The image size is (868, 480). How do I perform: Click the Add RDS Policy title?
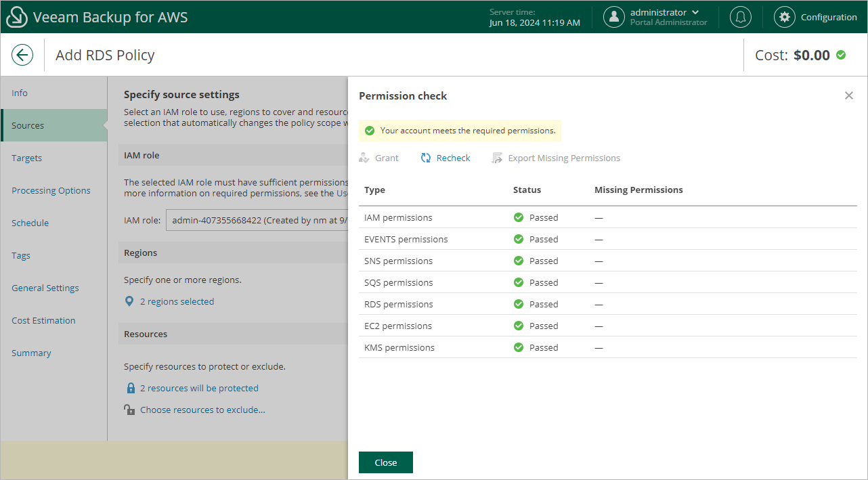(x=105, y=55)
